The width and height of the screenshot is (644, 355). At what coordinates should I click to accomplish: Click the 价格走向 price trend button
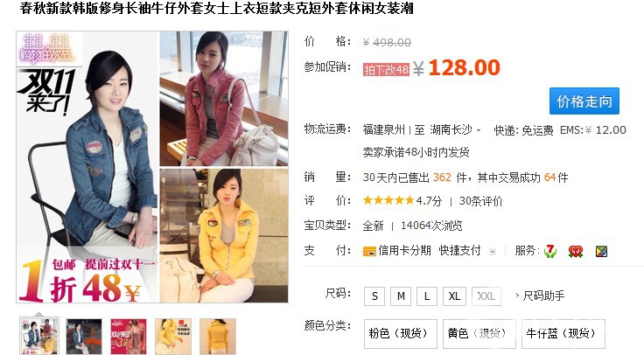584,101
